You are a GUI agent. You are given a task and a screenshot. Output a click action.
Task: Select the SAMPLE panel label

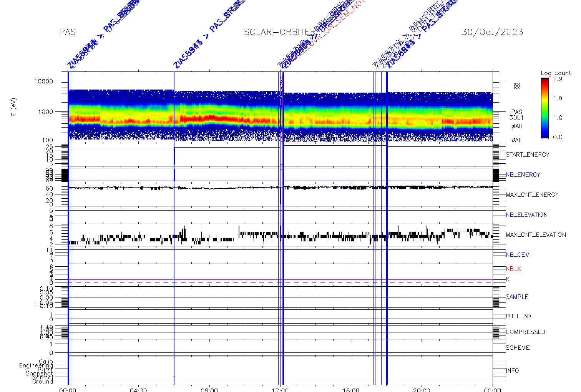[x=517, y=297]
